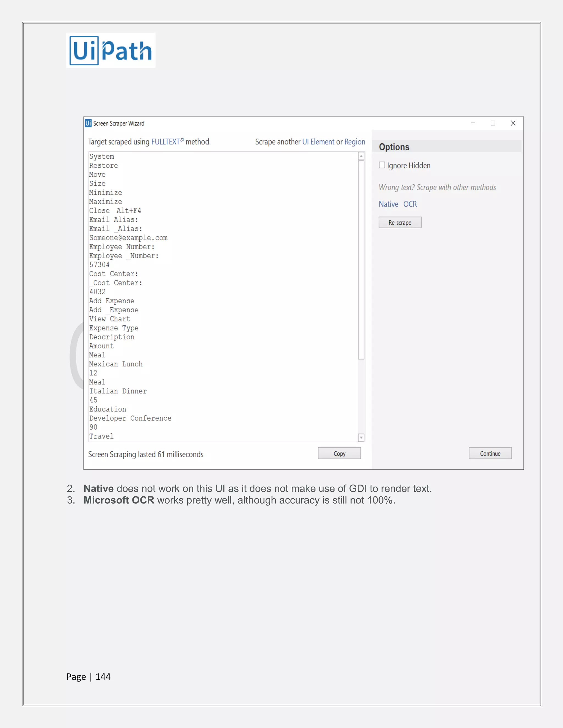Select the '4032' line
This screenshot has height=728, width=563.
pos(97,292)
